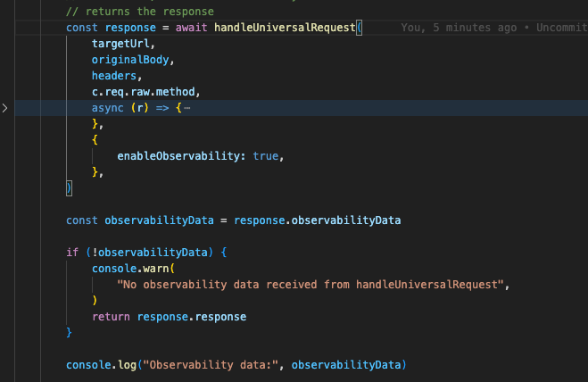The height and width of the screenshot is (382, 588).
Task: Click the originalBody argument
Action: pos(130,60)
